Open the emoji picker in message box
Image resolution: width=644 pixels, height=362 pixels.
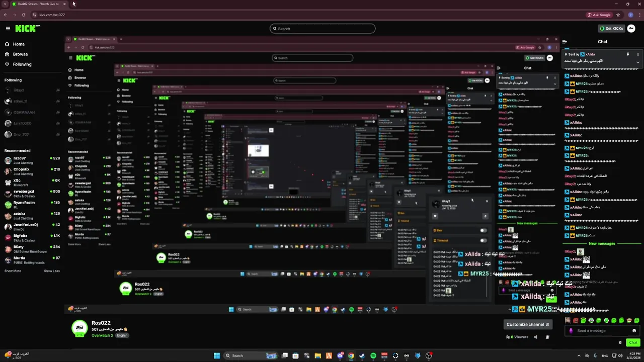[x=634, y=331]
